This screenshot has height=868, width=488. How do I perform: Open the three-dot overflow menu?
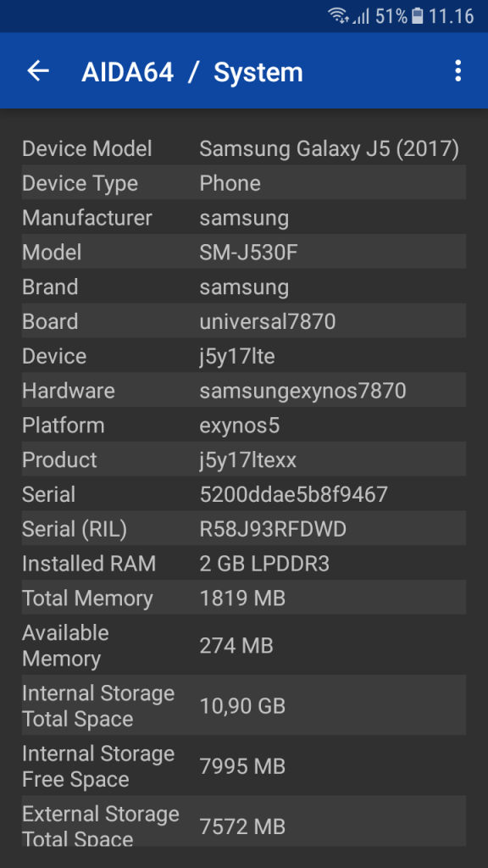point(457,71)
